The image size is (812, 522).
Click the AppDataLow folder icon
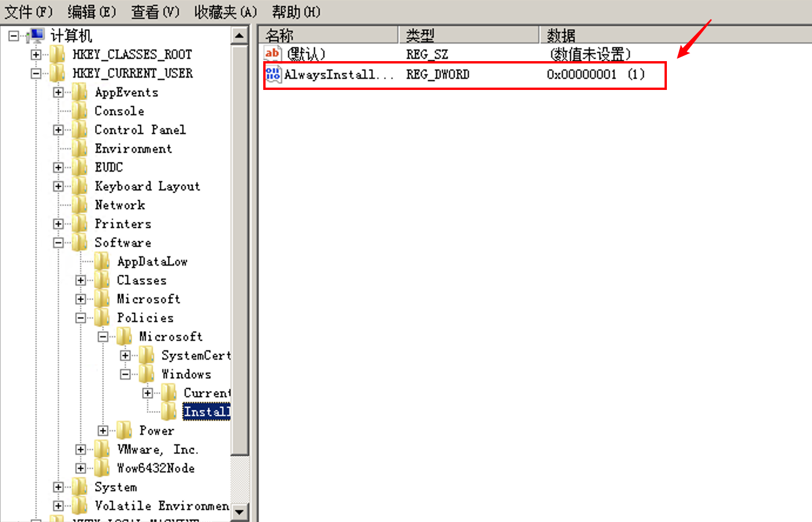coord(102,262)
